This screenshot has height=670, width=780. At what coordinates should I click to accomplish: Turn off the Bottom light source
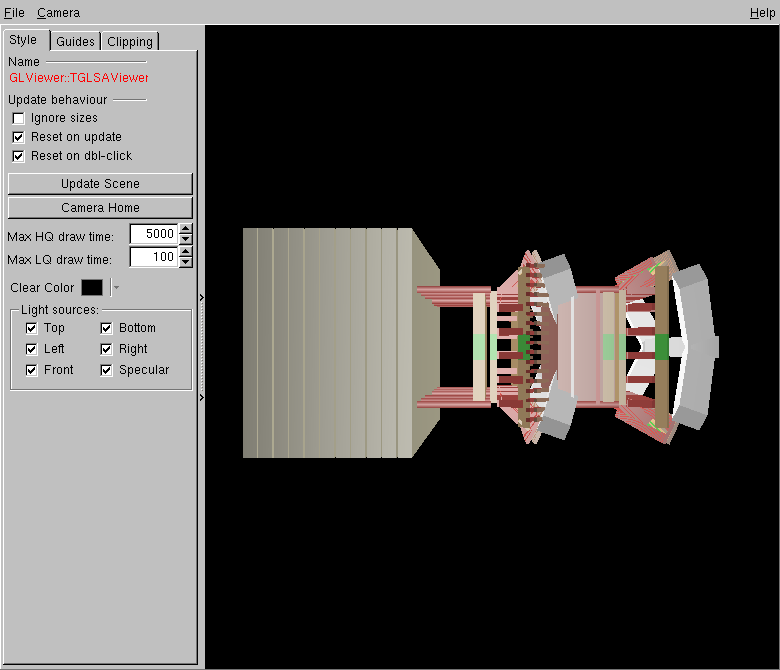click(107, 328)
